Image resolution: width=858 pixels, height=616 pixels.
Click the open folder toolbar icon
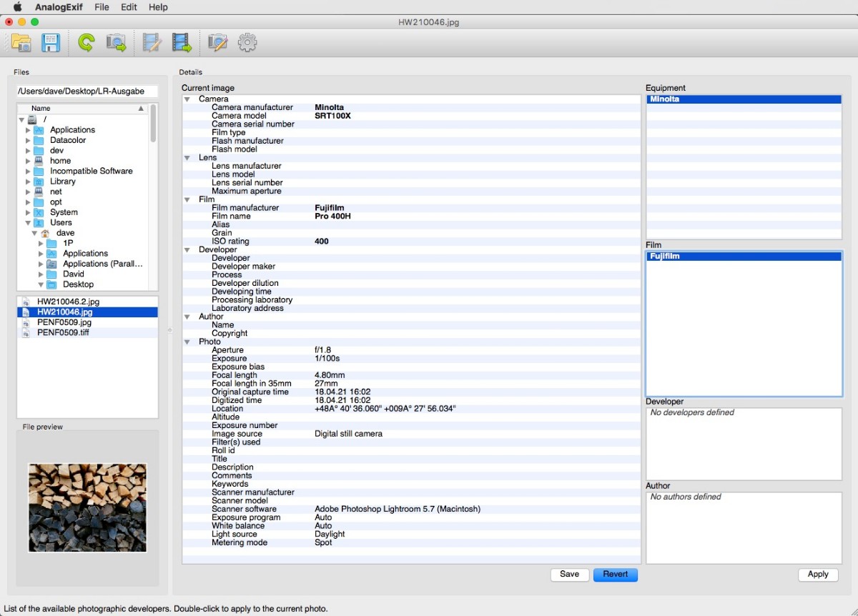coord(21,43)
